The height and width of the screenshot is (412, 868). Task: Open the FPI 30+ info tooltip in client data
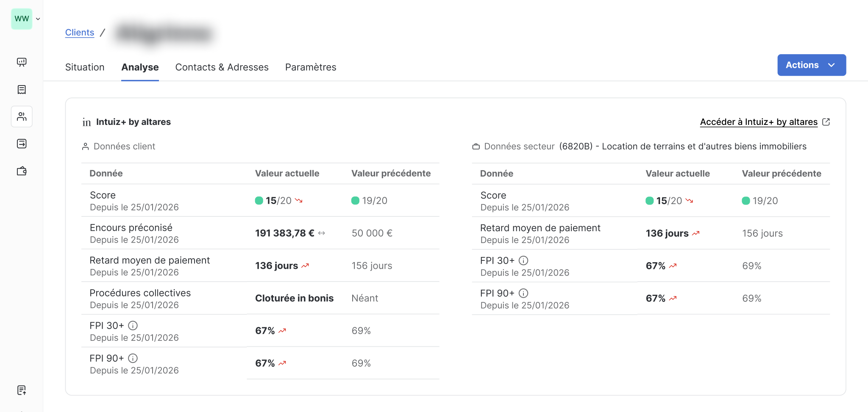[x=134, y=326]
